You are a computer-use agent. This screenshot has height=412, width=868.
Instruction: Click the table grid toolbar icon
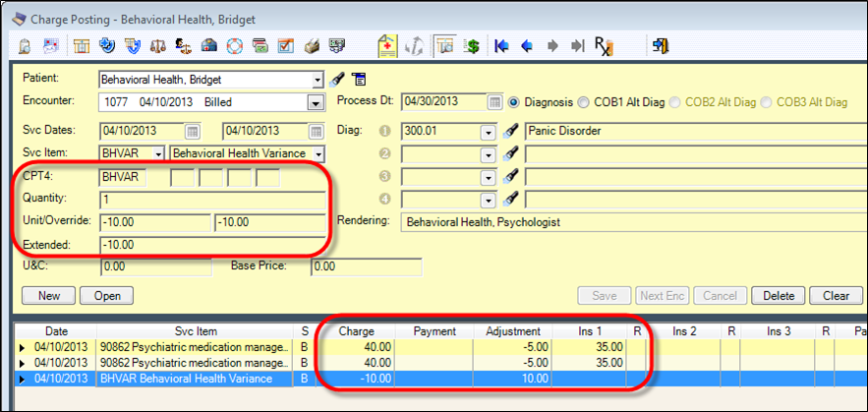(82, 46)
